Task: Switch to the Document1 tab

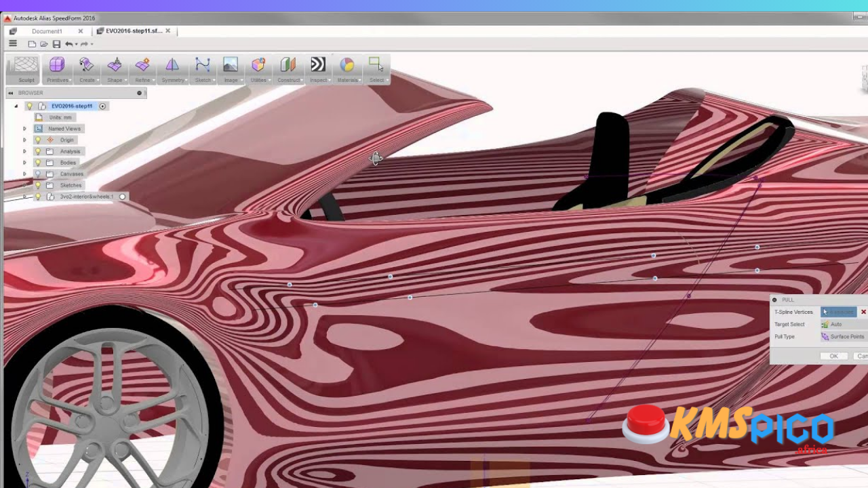Action: tap(47, 31)
